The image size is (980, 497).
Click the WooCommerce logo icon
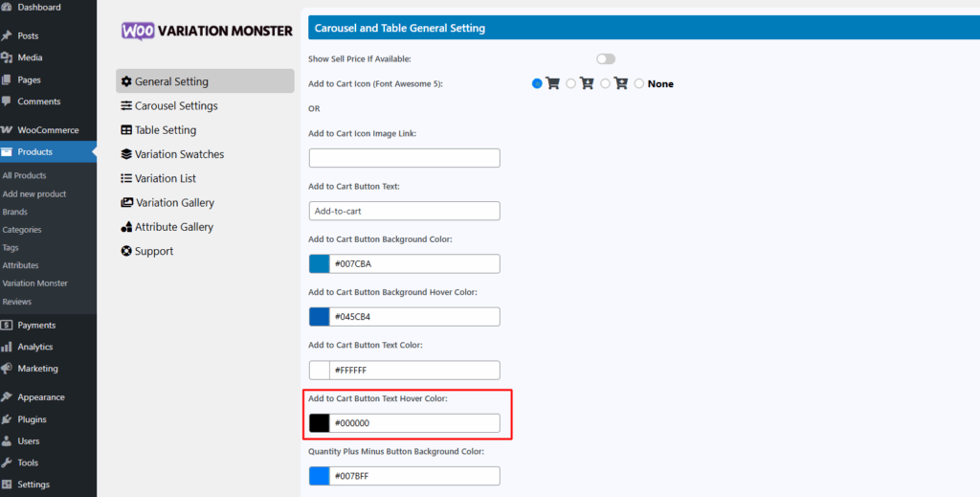coord(7,130)
